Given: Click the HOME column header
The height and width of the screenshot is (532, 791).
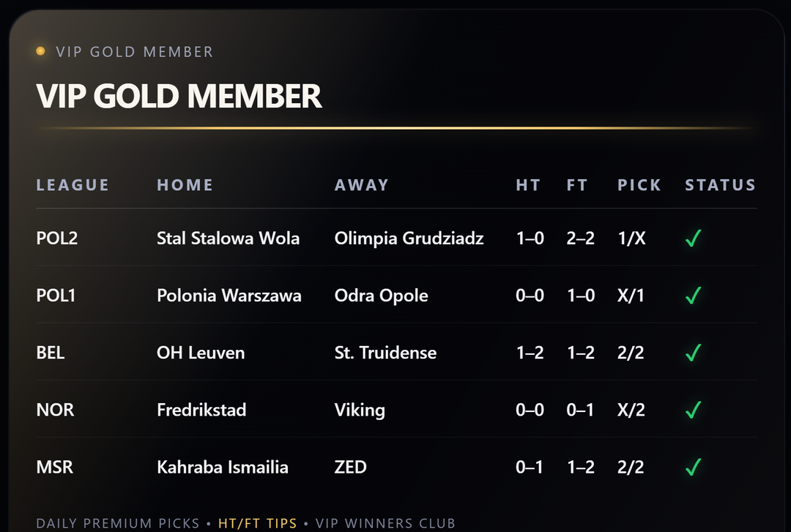Looking at the screenshot, I should [x=185, y=185].
